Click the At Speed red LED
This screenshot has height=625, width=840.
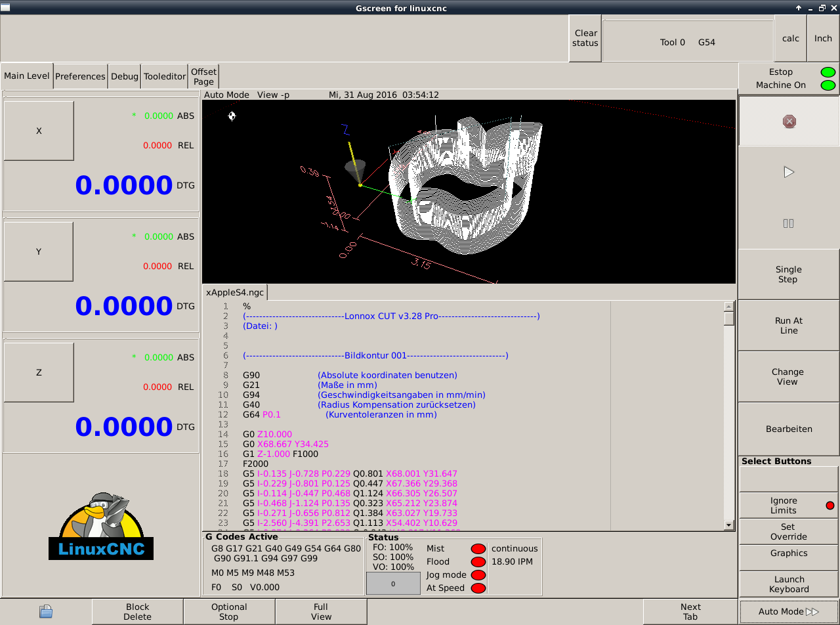click(478, 588)
